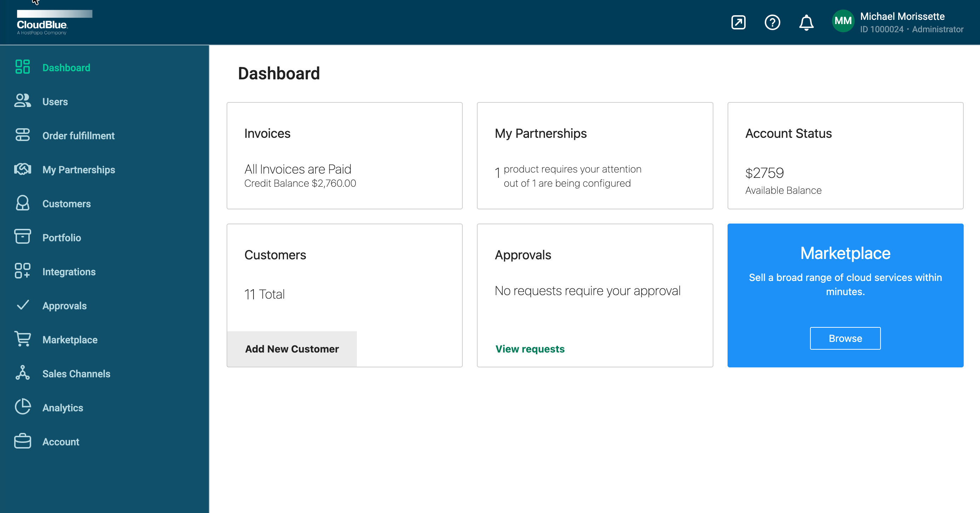
Task: Click the Users people icon in sidebar
Action: pos(22,101)
